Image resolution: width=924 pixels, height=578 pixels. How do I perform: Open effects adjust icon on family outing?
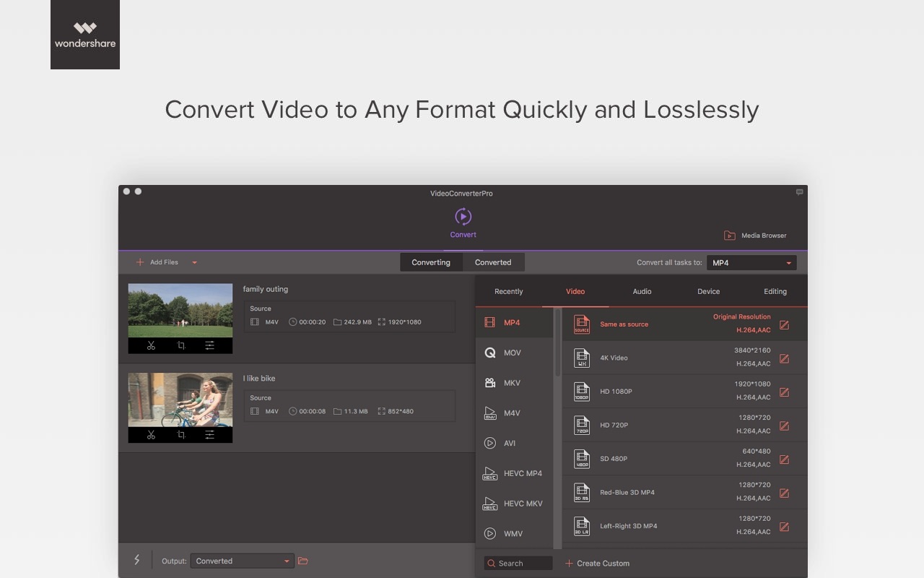click(209, 345)
